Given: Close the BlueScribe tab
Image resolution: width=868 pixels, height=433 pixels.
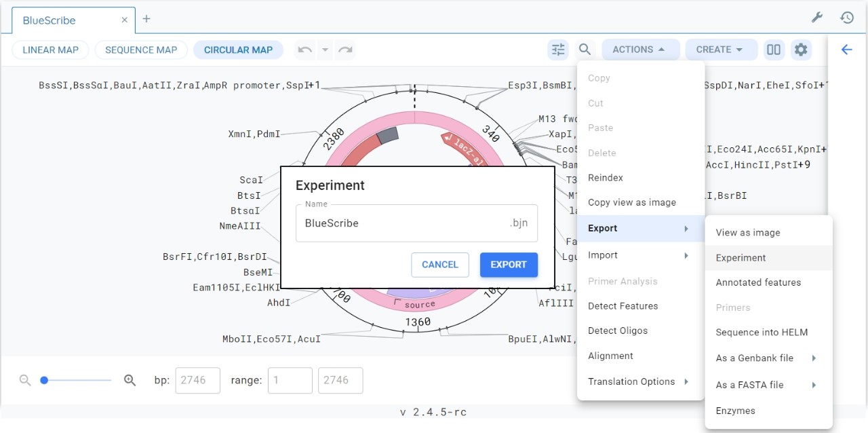Looking at the screenshot, I should click(124, 20).
